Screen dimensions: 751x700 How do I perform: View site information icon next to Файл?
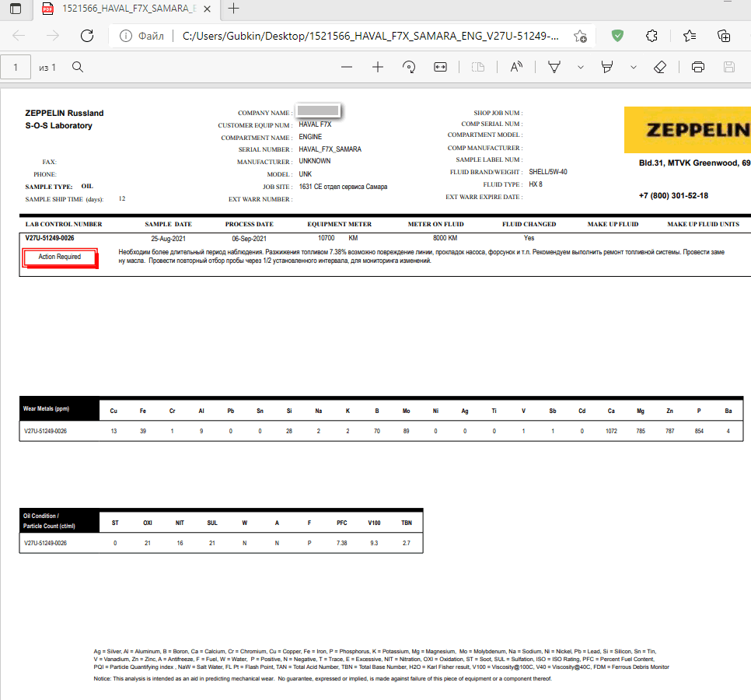[125, 36]
